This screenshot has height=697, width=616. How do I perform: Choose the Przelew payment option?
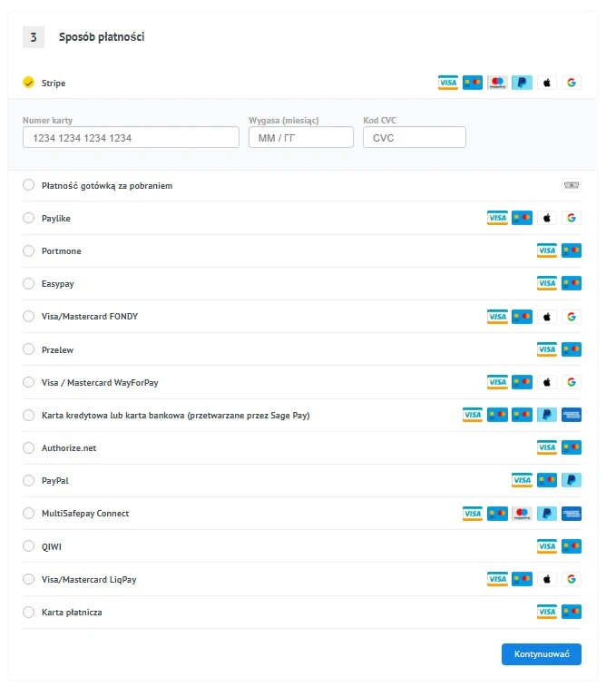pos(28,349)
